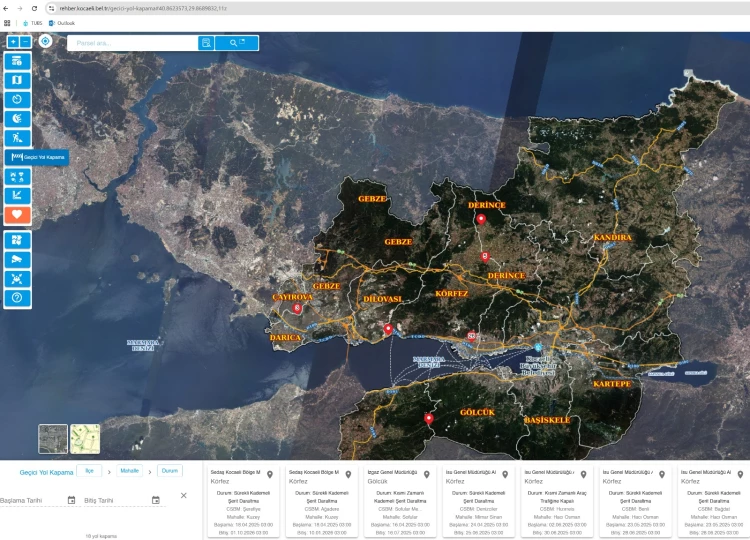Click the clock icon in sidebar
The height and width of the screenshot is (540, 750).
18,99
